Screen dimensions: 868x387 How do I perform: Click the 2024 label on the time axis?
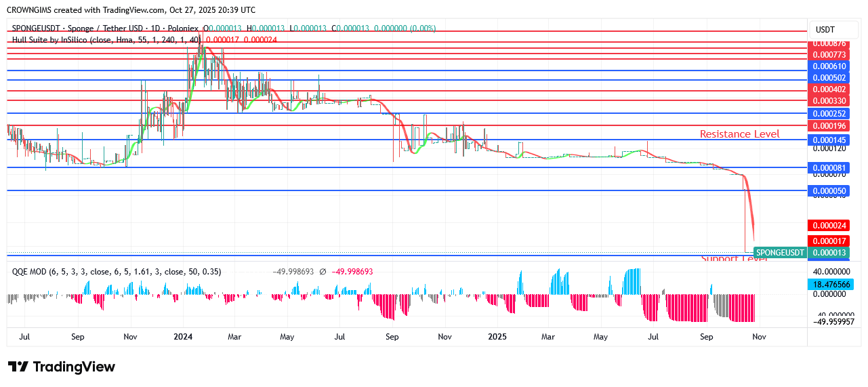point(183,337)
